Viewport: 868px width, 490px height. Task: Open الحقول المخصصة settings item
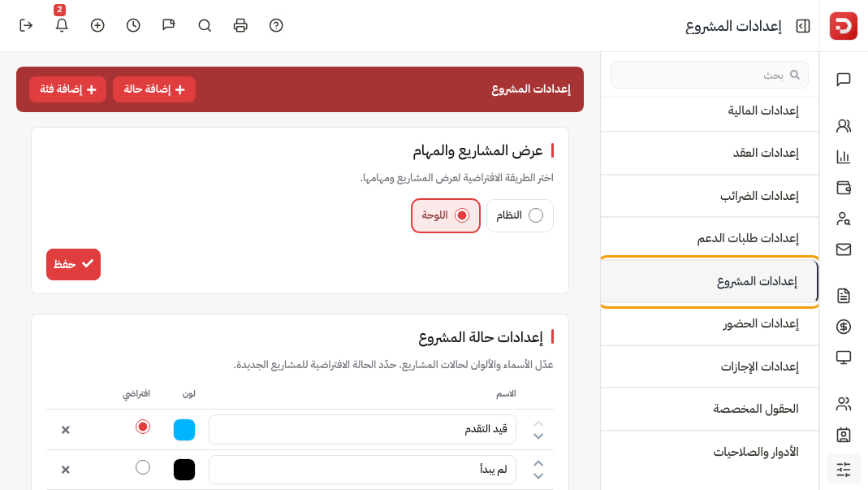point(709,409)
